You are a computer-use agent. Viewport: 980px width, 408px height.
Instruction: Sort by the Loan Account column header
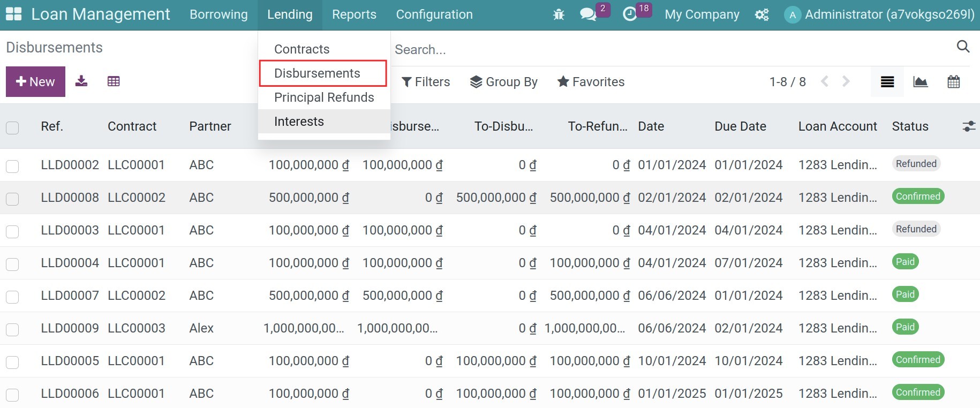click(x=838, y=126)
